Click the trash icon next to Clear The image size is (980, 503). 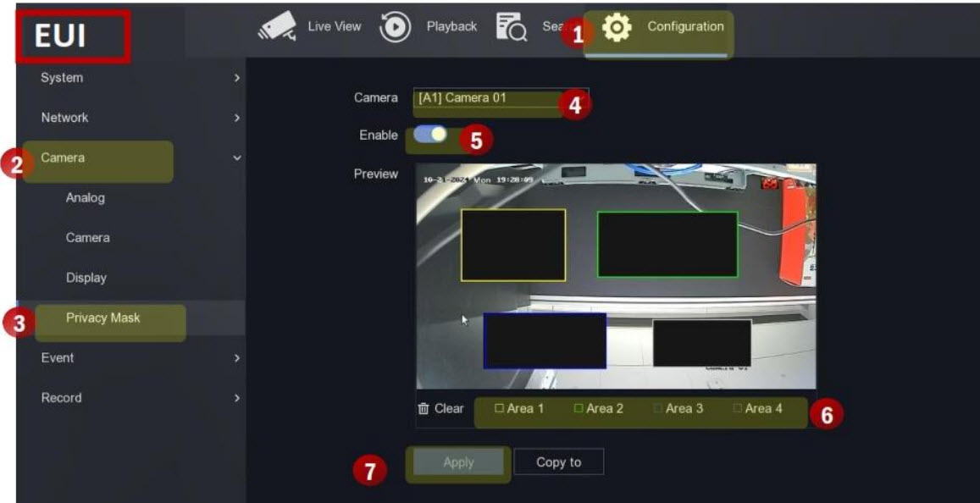pos(424,409)
